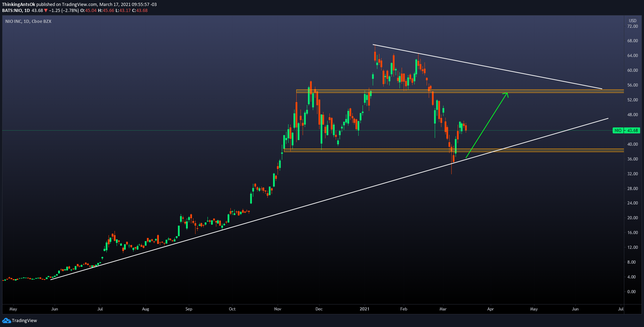
Task: Click the first Jun label on time axis
Action: (55, 309)
